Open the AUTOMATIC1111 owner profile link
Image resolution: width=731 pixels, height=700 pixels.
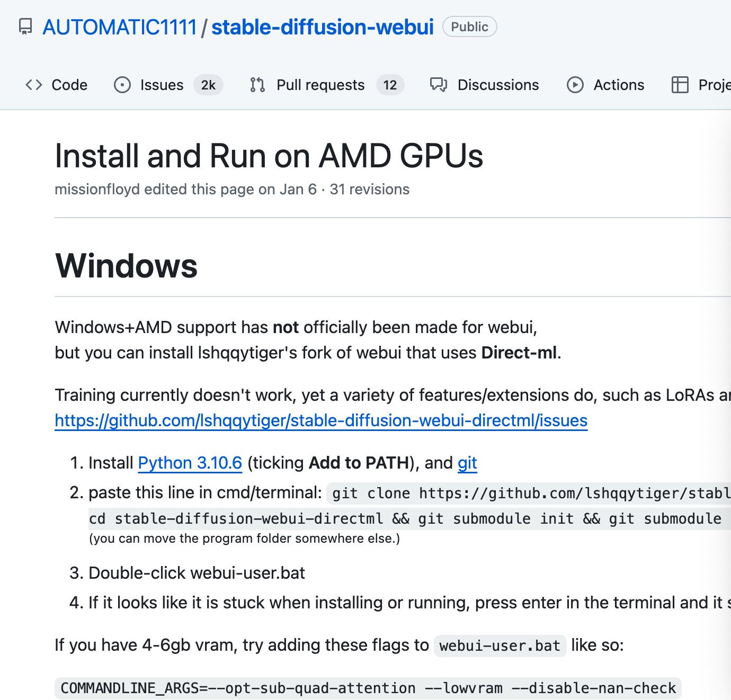(x=120, y=27)
